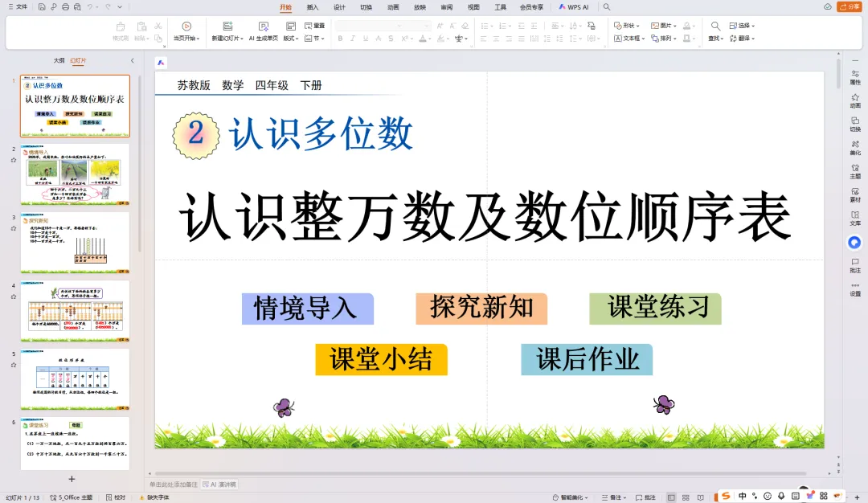Click the 缺失字体 missing font warning
This screenshot has height=503, width=868.
point(154,497)
